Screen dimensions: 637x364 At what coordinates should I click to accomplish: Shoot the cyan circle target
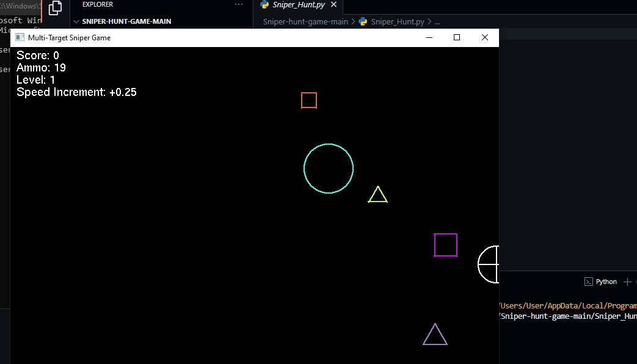tap(329, 169)
